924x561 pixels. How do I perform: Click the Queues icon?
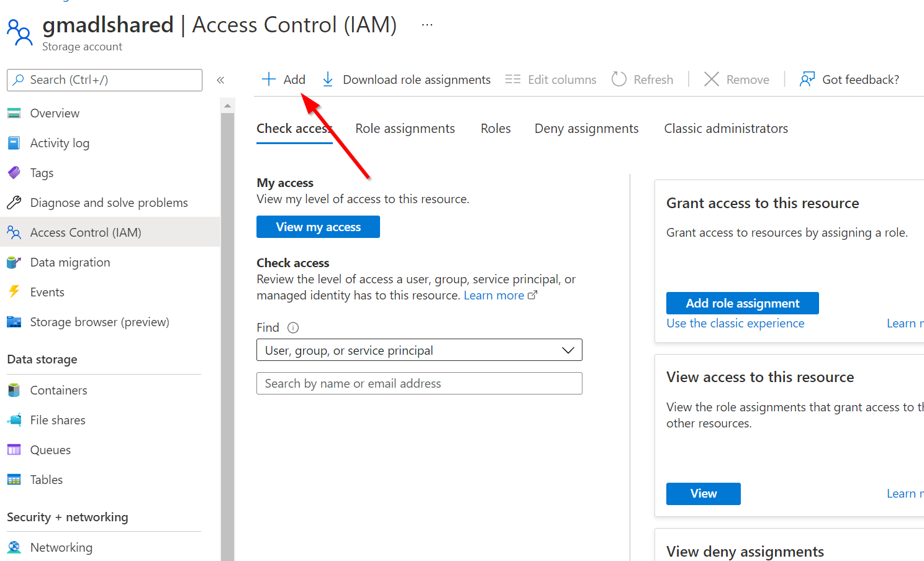pos(14,450)
